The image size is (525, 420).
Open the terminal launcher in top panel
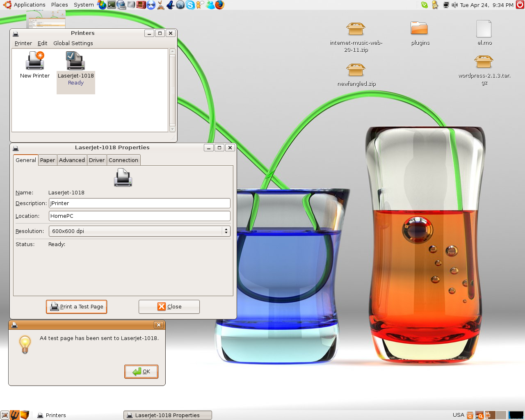click(x=112, y=5)
